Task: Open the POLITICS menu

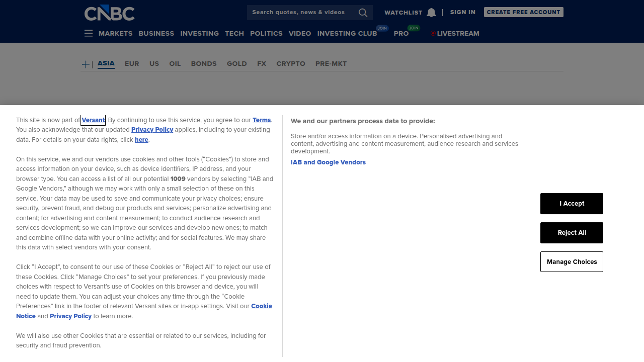Action: 266,34
